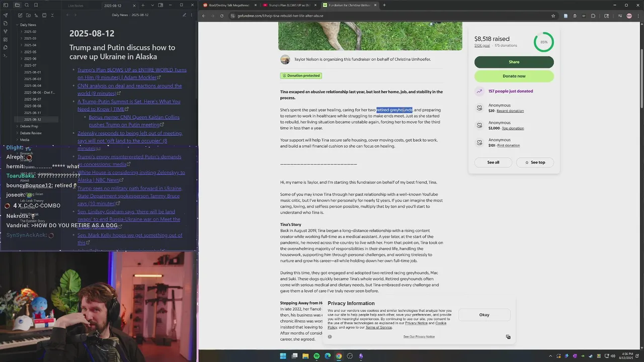Screen dimensions: 644x362
Task: Expand the Debate Prep folder
Action: [28, 126]
